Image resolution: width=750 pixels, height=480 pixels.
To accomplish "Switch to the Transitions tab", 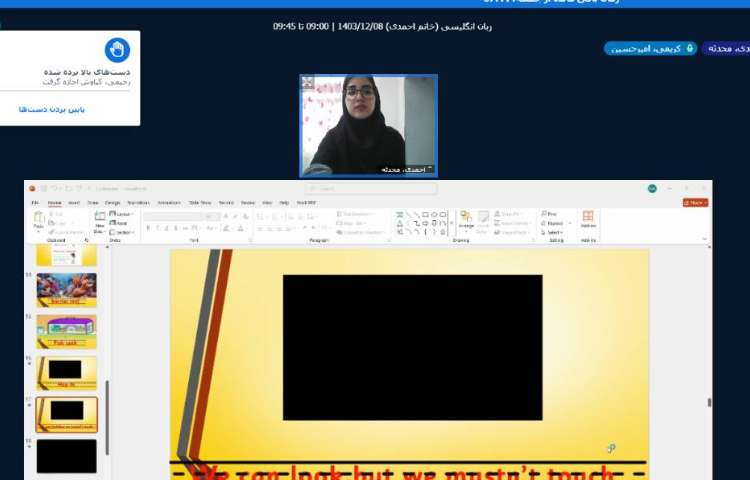I will [138, 203].
